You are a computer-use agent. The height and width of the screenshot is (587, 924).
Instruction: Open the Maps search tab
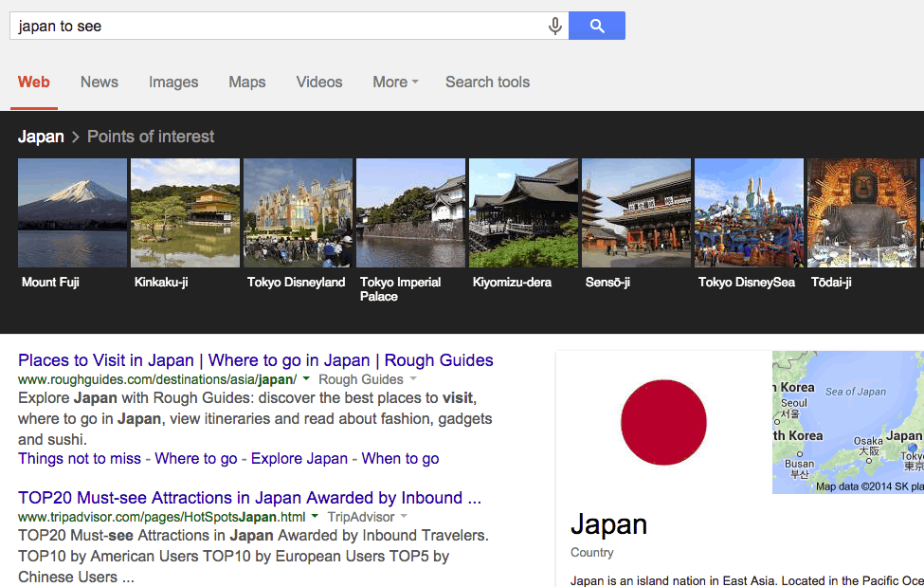pos(247,83)
